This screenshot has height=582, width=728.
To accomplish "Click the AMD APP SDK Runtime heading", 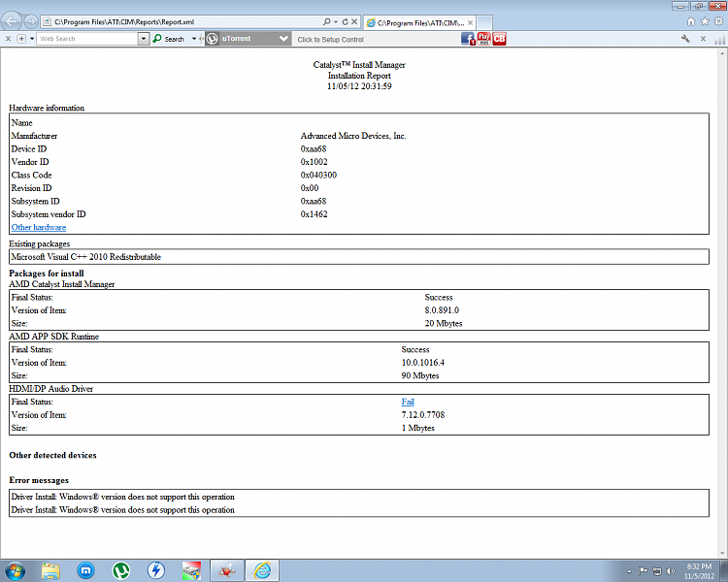I will (53, 337).
